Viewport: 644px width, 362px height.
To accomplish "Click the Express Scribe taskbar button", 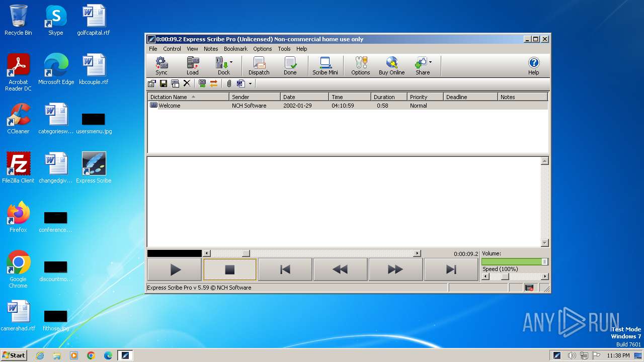I will [x=125, y=355].
